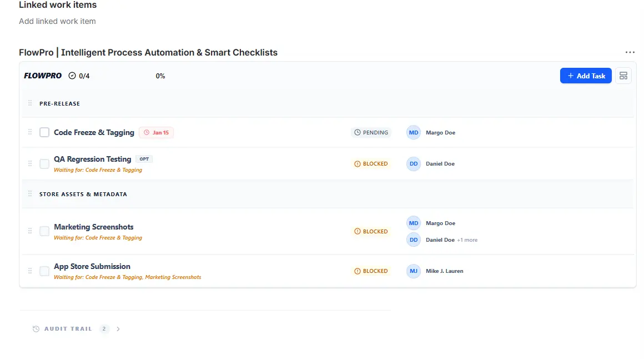644x359 pixels.
Task: Check the Marketing Screenshots checkbox
Action: click(44, 231)
